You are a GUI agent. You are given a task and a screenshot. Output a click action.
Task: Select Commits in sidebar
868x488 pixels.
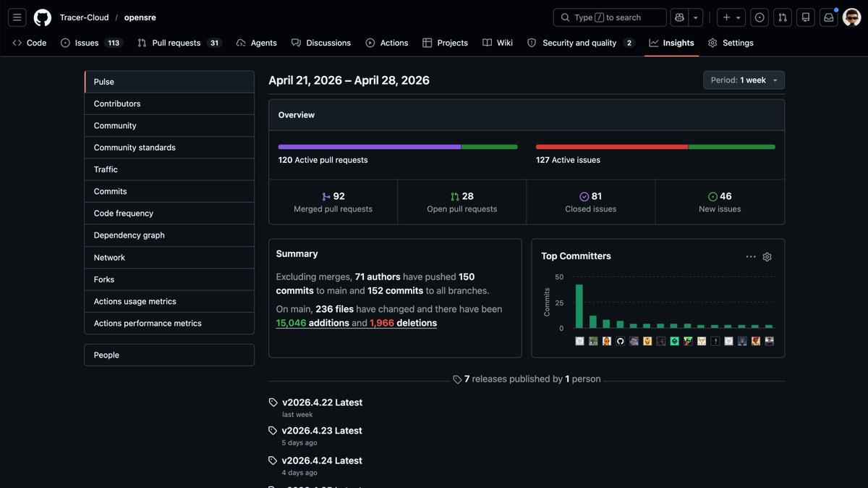pyautogui.click(x=169, y=191)
